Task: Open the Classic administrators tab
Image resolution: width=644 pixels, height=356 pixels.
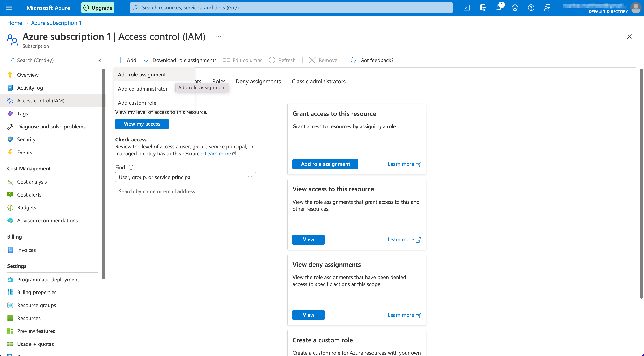Action: coord(318,81)
